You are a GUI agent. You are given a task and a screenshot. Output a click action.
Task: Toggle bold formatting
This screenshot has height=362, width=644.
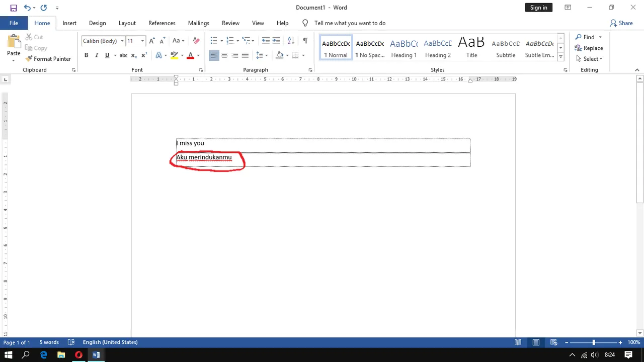[x=86, y=55]
